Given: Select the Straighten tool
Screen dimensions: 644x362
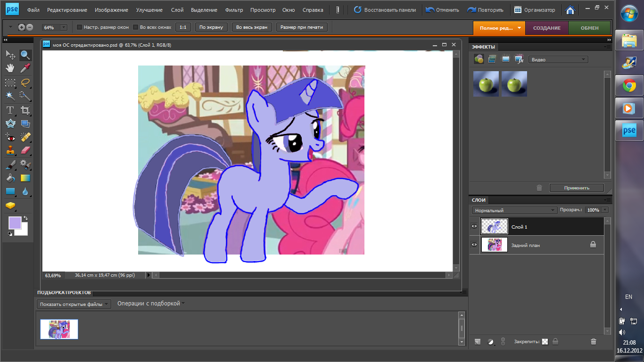Looking at the screenshot, I should click(25, 124).
